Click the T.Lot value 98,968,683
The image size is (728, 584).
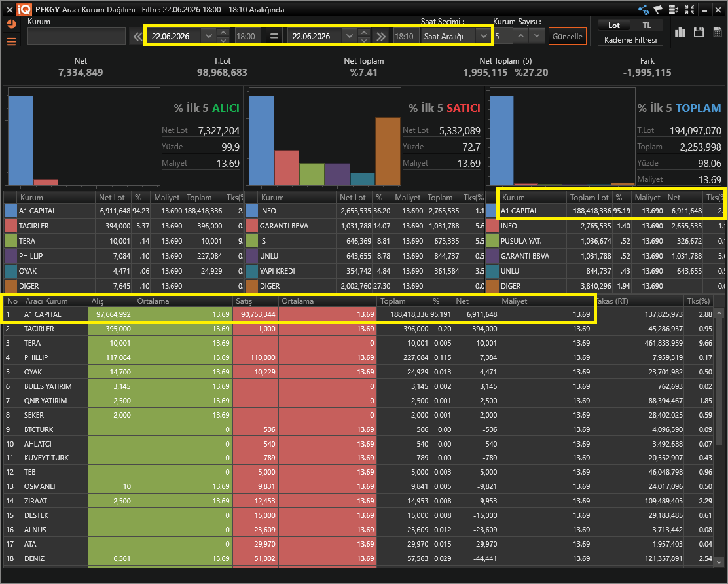coord(222,73)
